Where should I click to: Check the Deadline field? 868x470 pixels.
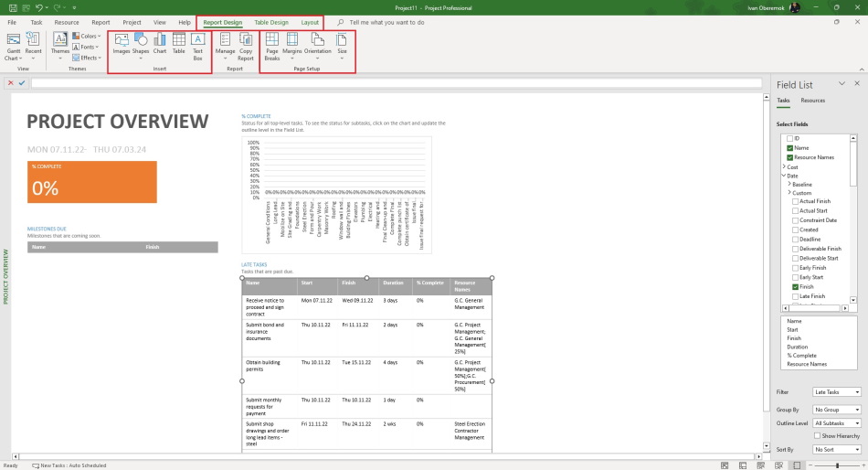click(x=796, y=240)
